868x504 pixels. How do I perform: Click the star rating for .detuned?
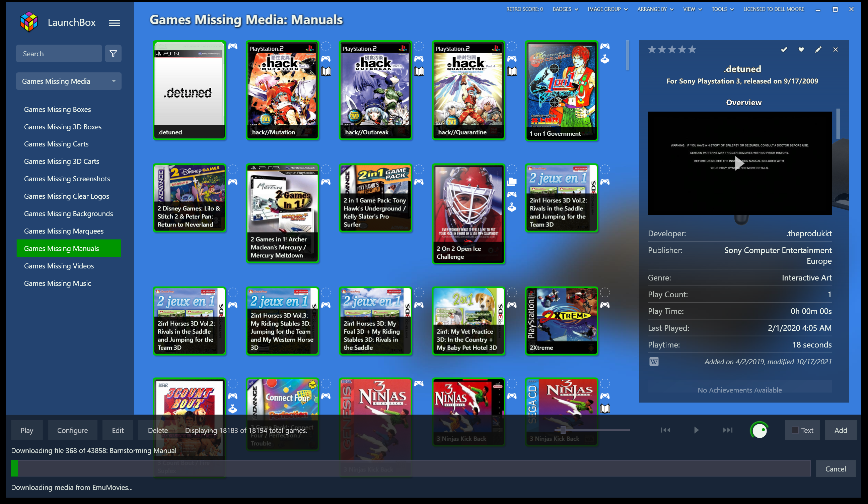(672, 50)
